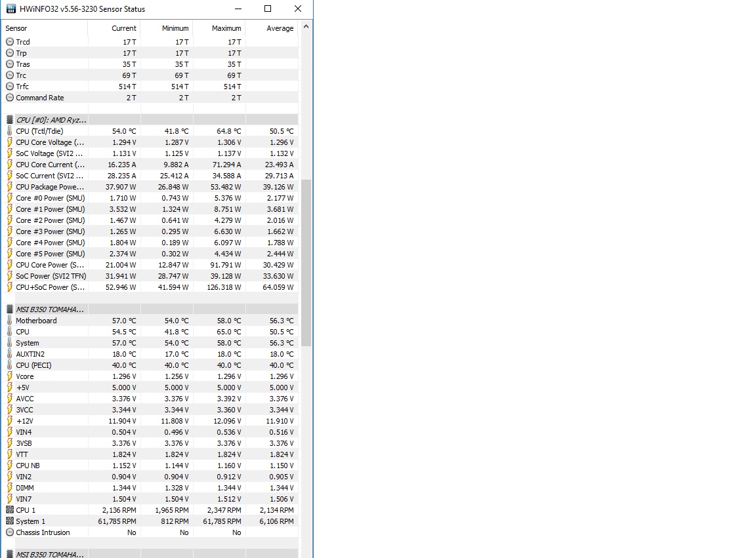Click the scrollbar up arrow
756x558 pixels.
(306, 27)
